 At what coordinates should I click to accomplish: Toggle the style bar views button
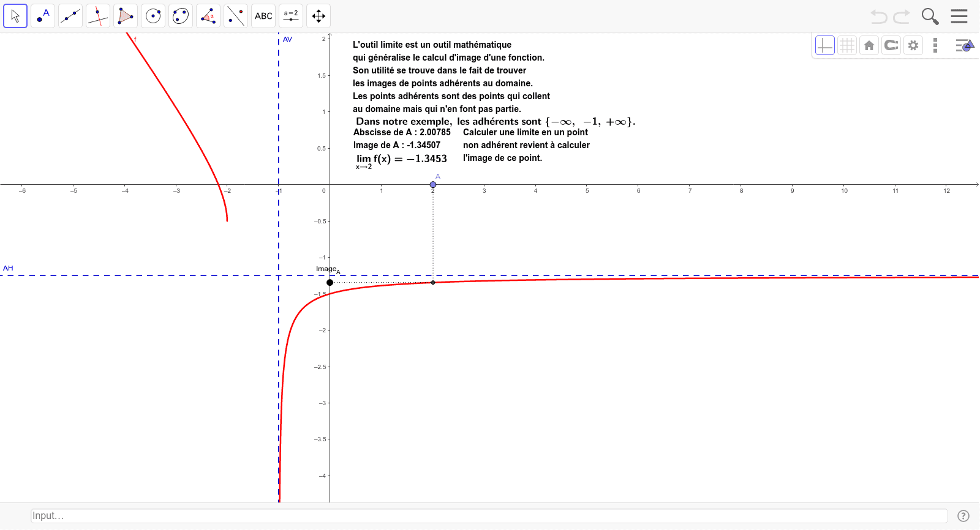pos(965,45)
